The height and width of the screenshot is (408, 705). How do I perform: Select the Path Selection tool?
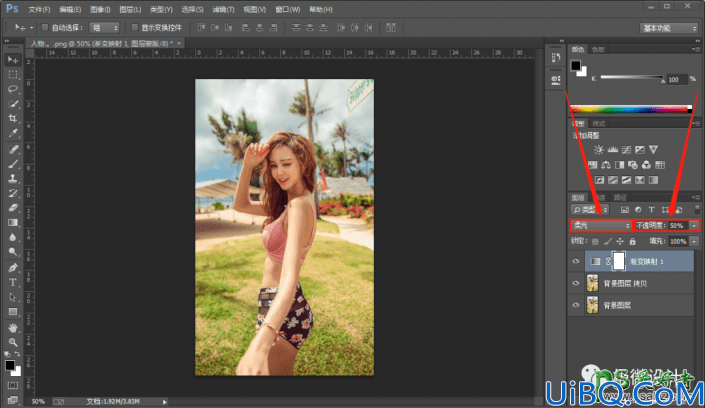(x=13, y=297)
